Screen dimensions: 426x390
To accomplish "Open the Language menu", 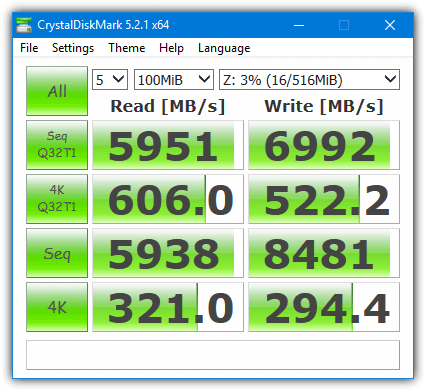I will coord(224,48).
